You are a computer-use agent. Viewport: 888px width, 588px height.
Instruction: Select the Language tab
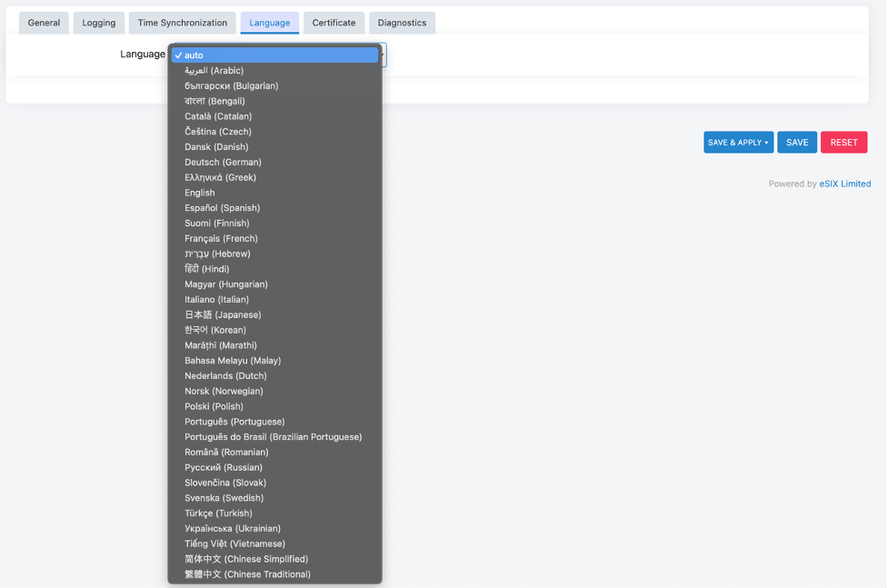tap(269, 22)
